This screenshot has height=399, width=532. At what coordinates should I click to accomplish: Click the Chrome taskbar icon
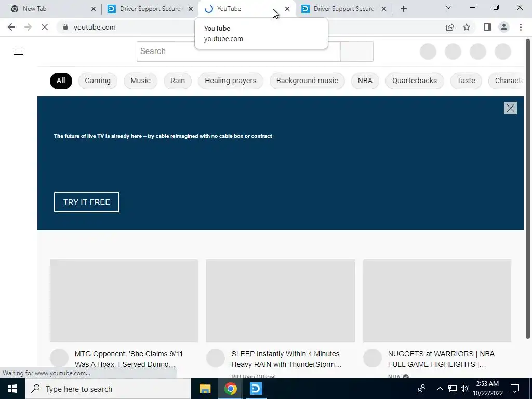[230, 389]
